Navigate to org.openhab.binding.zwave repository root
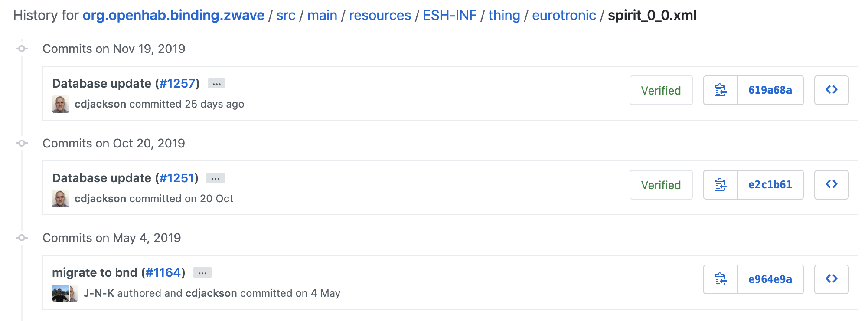This screenshot has height=321, width=868. [x=173, y=15]
